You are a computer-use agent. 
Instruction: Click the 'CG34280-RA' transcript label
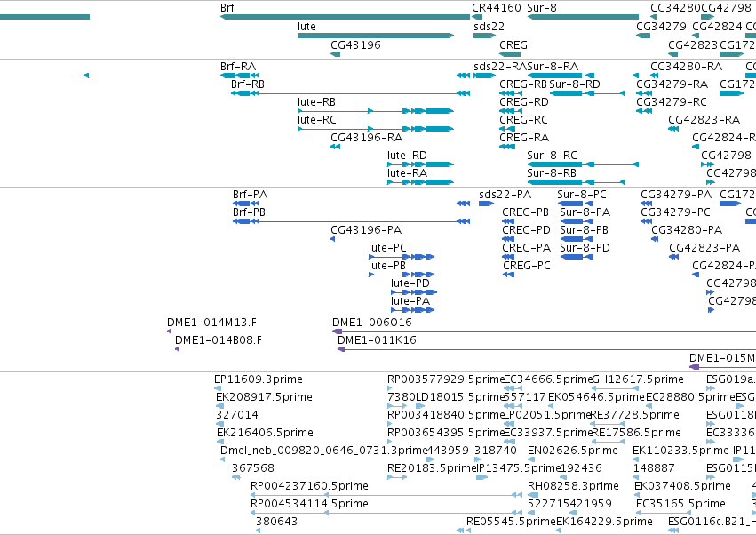tap(686, 66)
